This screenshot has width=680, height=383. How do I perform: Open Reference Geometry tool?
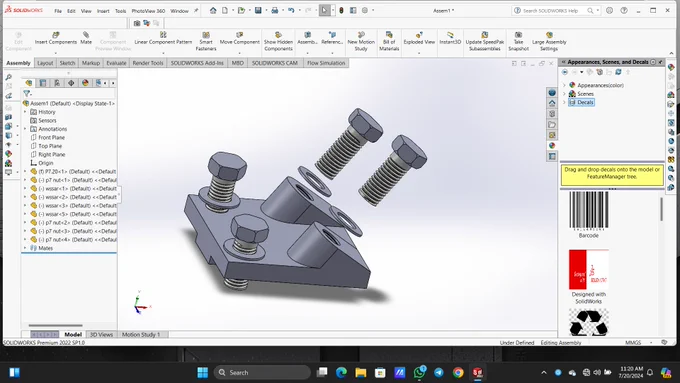point(332,38)
